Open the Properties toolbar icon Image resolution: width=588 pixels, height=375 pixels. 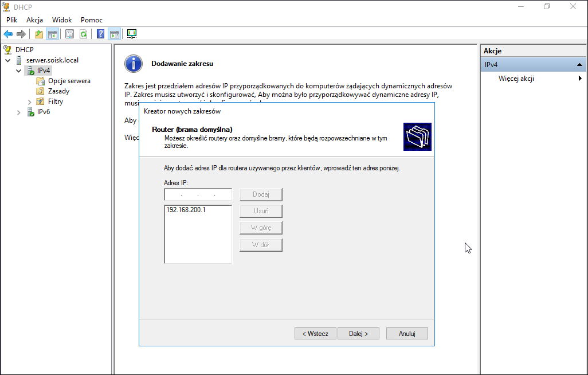70,34
